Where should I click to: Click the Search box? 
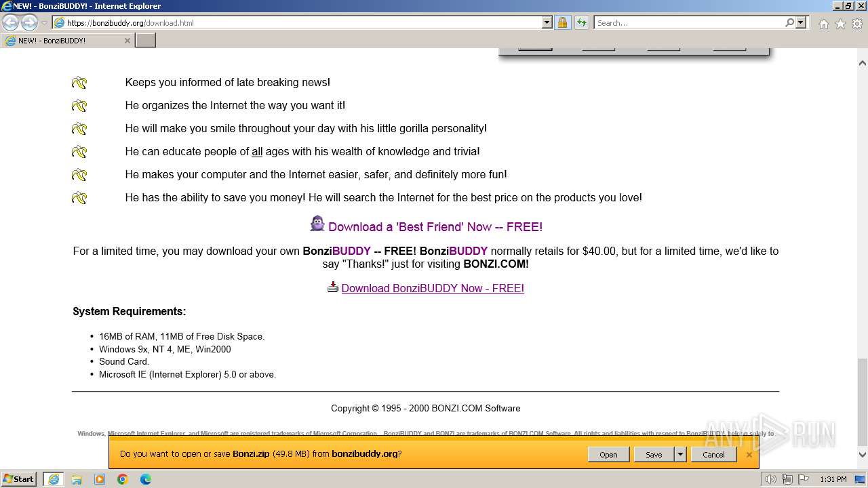point(689,22)
